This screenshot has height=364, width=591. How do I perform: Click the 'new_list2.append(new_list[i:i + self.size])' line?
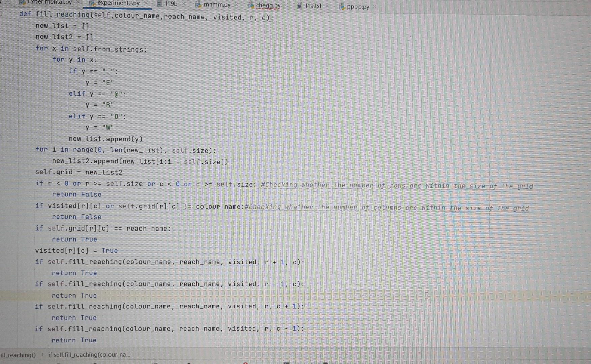(140, 161)
